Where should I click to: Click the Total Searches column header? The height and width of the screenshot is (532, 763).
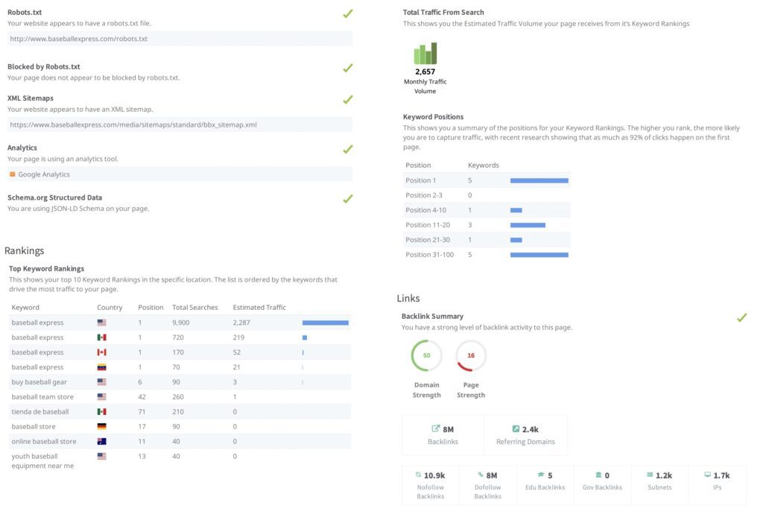[x=194, y=307]
